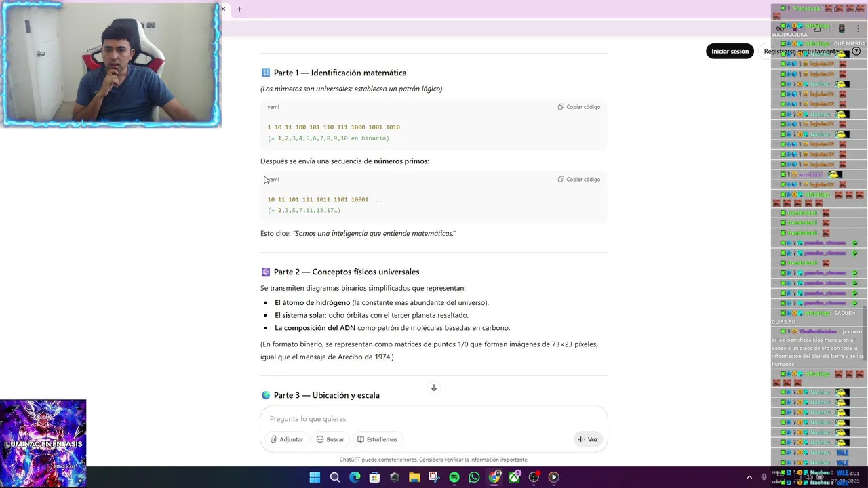Click the scroll-to-bottom arrow button
The height and width of the screenshot is (488, 868).
coord(434,388)
